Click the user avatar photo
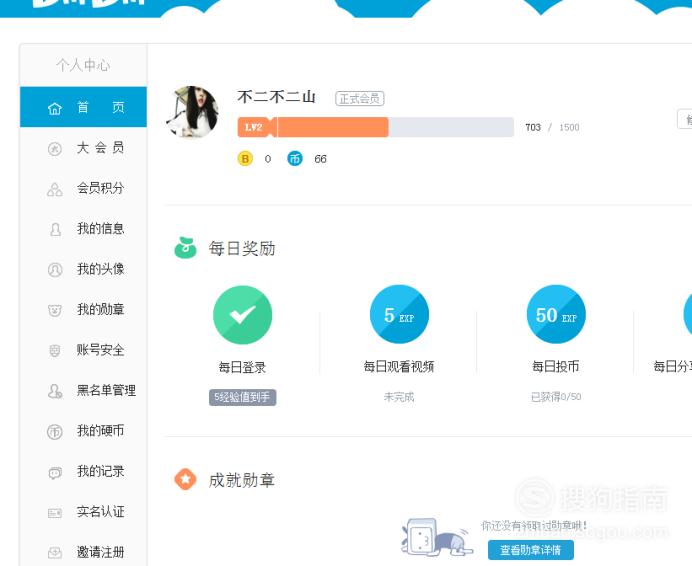Viewport: 692px width, 566px height. [193, 112]
